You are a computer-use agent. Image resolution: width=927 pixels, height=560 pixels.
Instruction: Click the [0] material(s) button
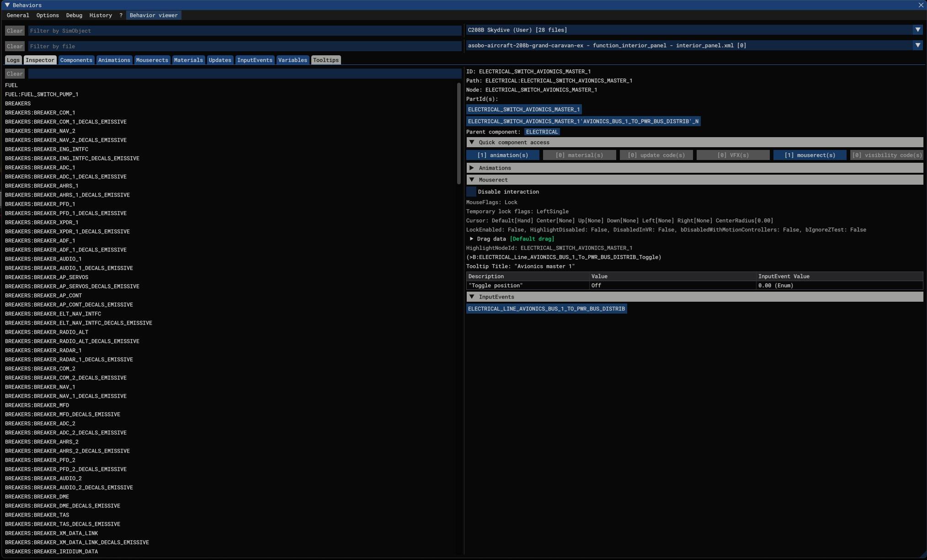point(579,155)
